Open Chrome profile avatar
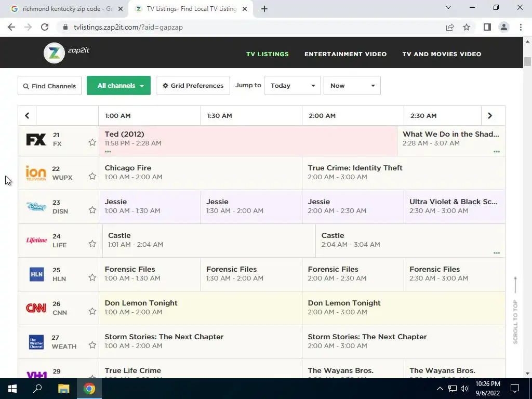532x399 pixels. [x=504, y=27]
